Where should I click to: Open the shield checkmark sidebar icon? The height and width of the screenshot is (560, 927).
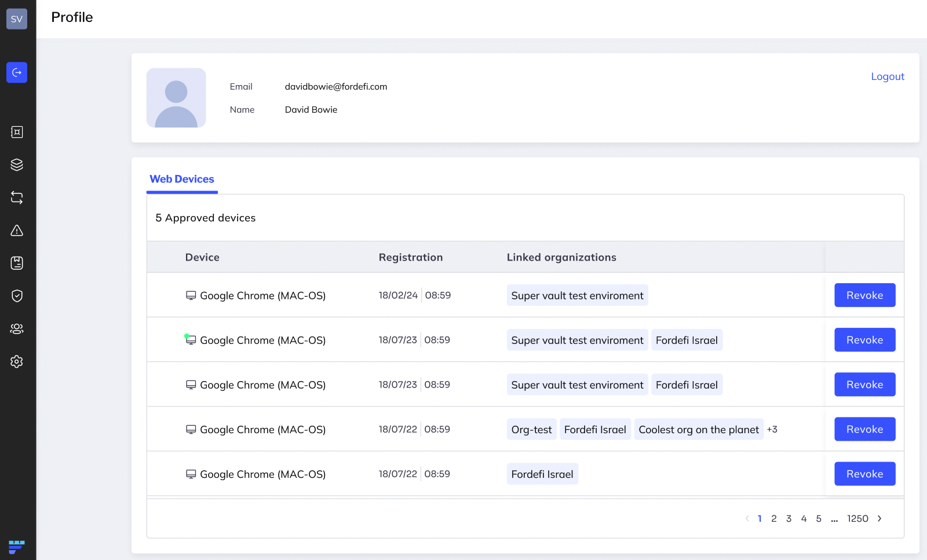pos(17,296)
